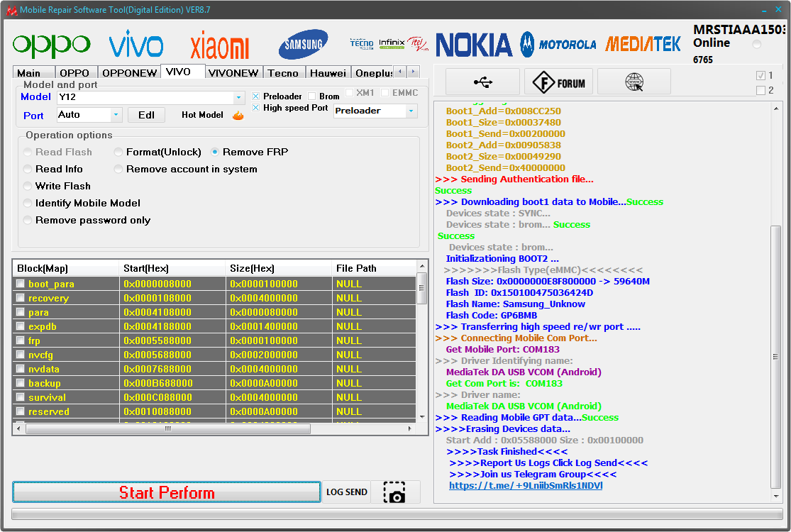The height and width of the screenshot is (532, 791).
Task: Click the 'reserved' partition name
Action: tap(49, 411)
